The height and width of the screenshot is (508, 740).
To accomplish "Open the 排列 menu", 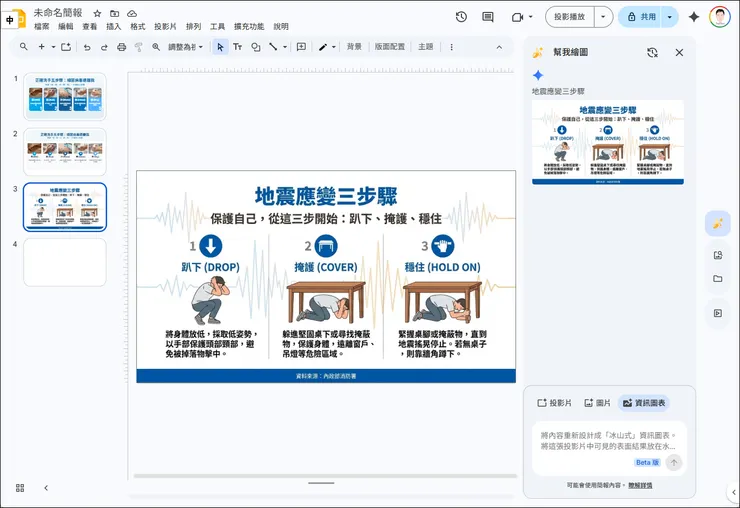I will click(x=193, y=26).
